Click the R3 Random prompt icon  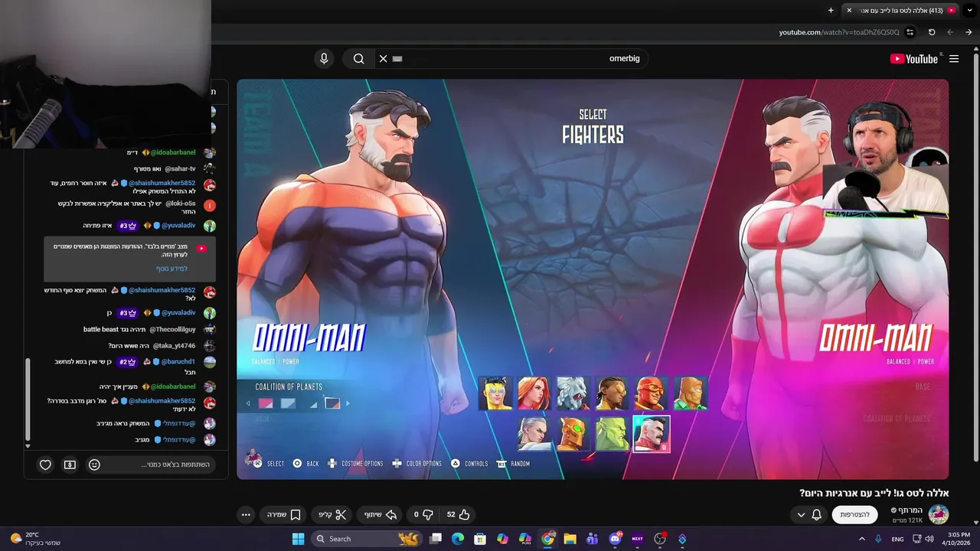(501, 464)
